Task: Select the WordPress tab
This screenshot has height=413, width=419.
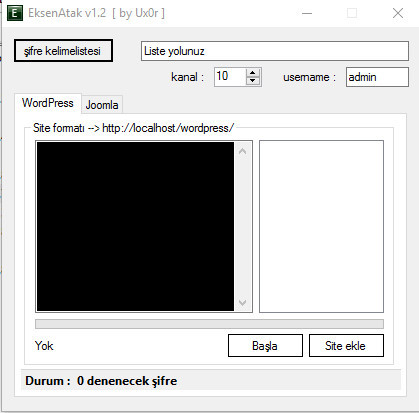Action: 48,103
